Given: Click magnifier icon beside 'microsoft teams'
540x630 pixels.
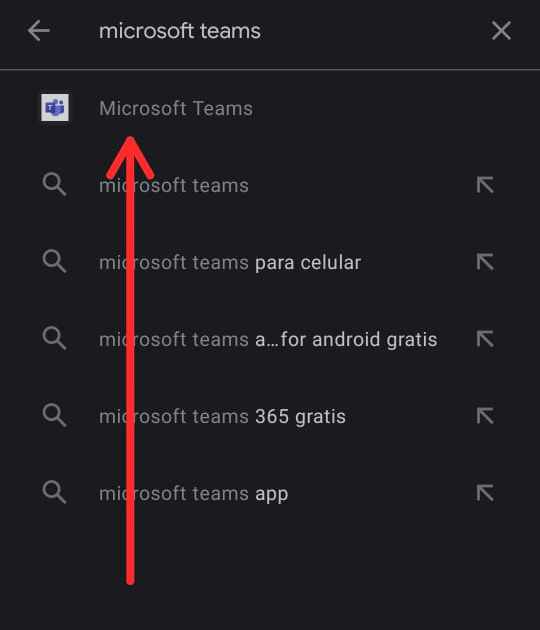Looking at the screenshot, I should [54, 184].
